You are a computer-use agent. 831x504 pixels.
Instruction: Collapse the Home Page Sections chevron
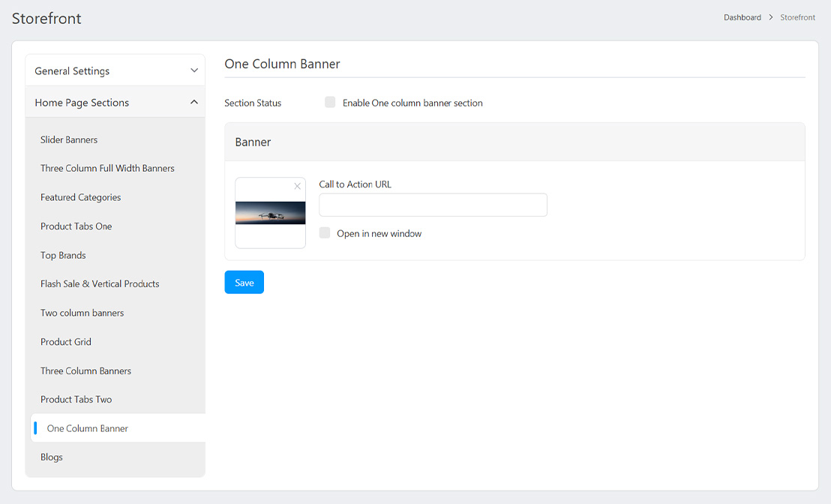point(194,102)
